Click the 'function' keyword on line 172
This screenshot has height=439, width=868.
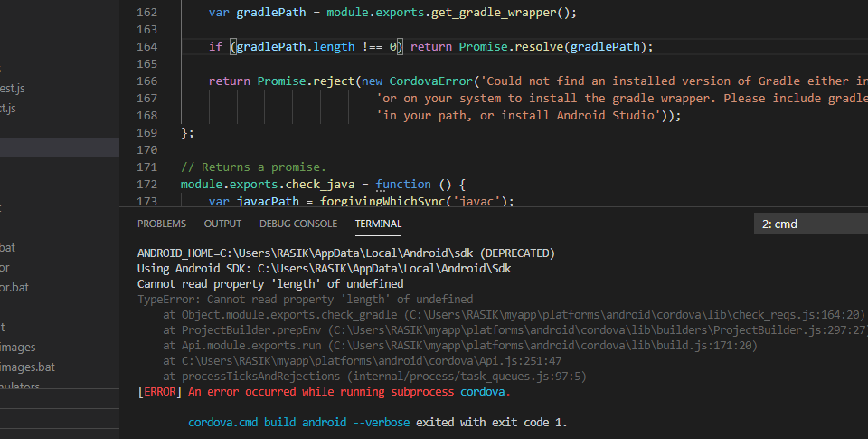coord(403,184)
